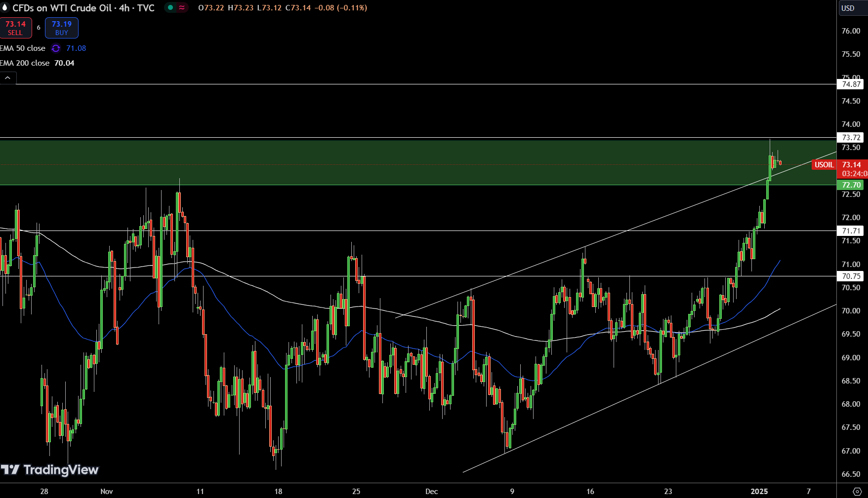
Task: Click the 66.50 price scale label
Action: [x=851, y=474]
